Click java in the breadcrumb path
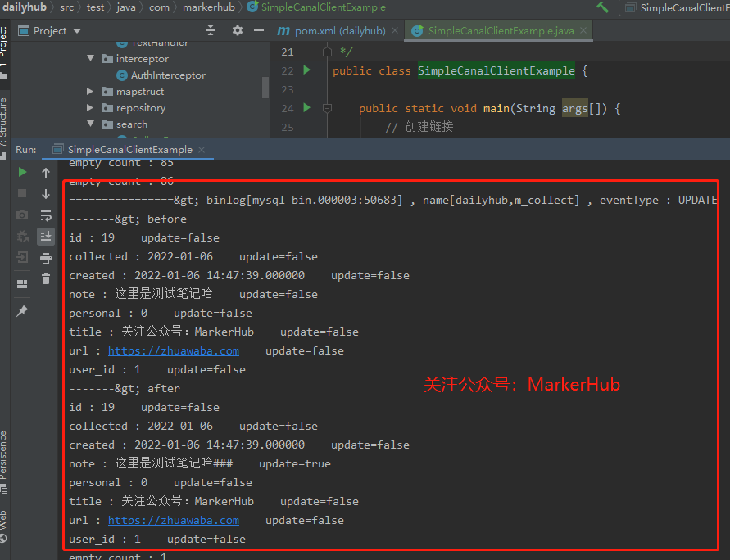This screenshot has height=560, width=730. [x=126, y=7]
